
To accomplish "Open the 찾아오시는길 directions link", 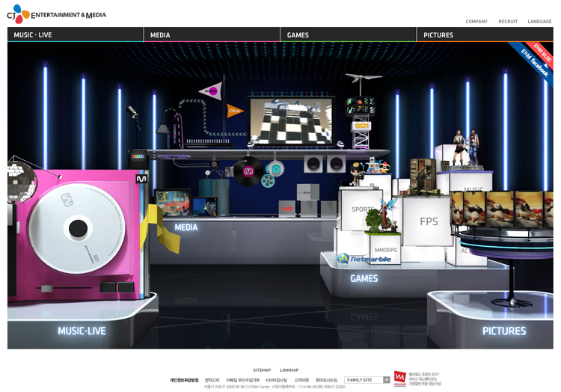I will coord(326,380).
